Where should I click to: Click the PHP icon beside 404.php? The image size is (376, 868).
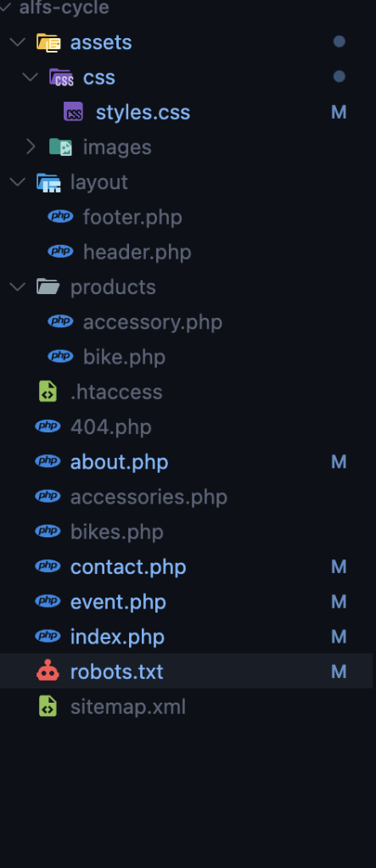pyautogui.click(x=48, y=426)
